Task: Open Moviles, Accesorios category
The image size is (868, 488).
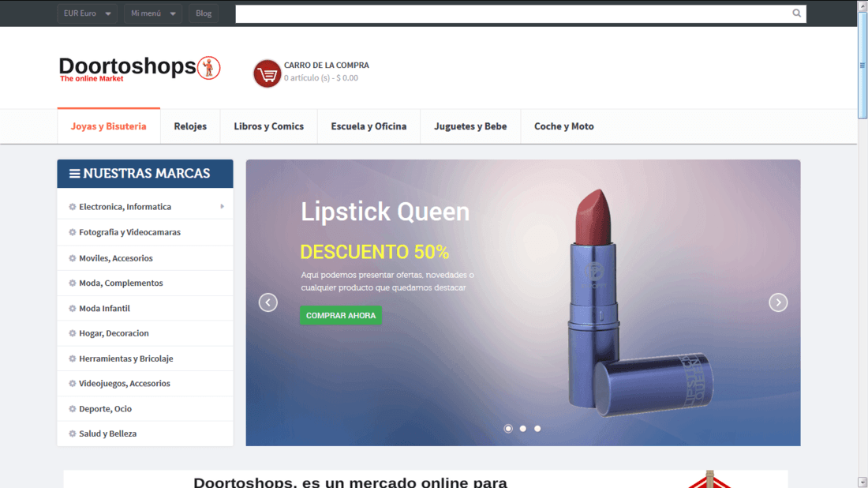Action: coord(116,258)
